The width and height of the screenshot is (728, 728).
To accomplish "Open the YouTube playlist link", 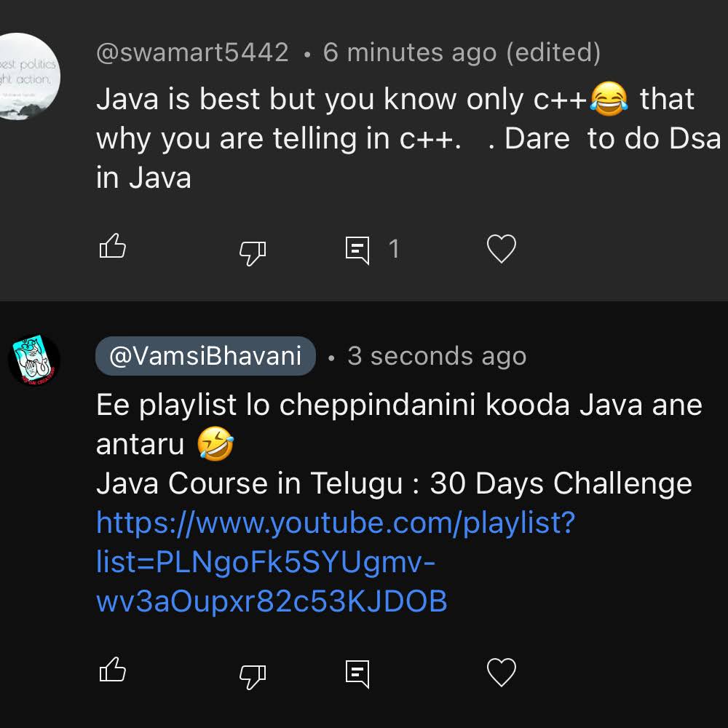I will (335, 562).
